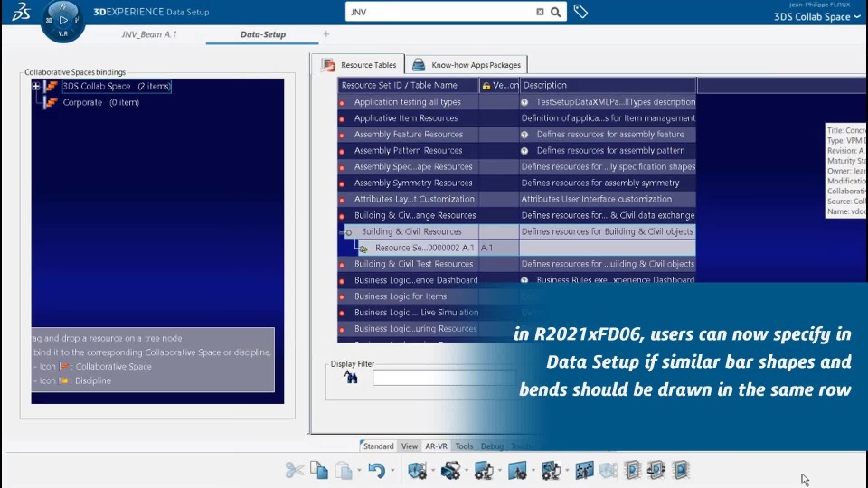Image resolution: width=868 pixels, height=488 pixels.
Task: Sort by Resource Set ID / Table Name header
Action: (x=408, y=85)
